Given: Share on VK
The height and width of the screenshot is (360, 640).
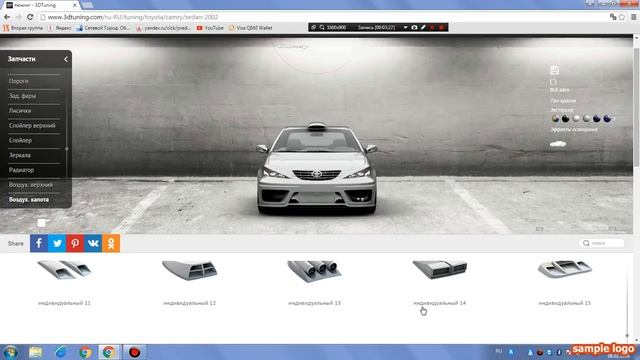Looking at the screenshot, I should (93, 243).
